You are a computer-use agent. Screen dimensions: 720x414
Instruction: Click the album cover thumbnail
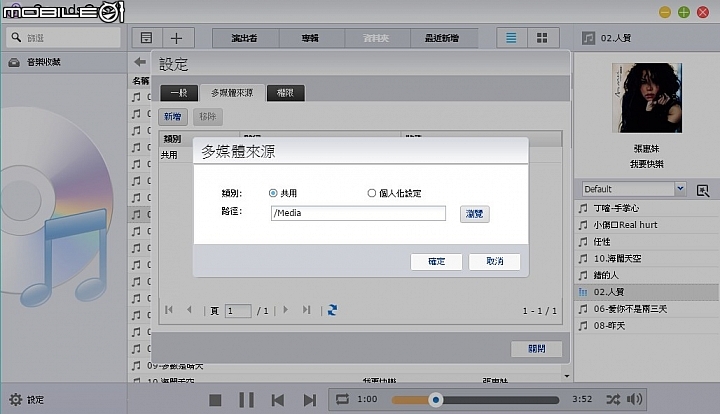click(x=647, y=98)
